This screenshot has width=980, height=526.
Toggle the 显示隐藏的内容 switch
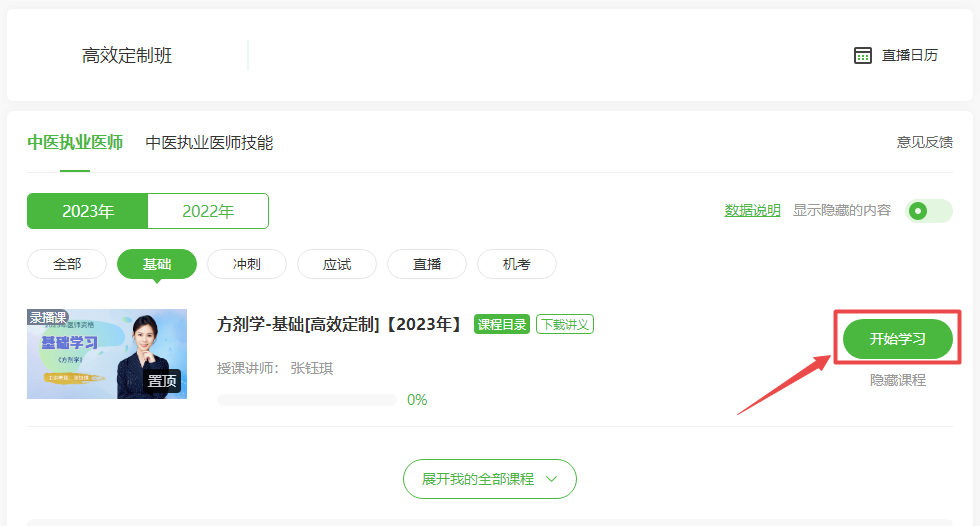pos(928,211)
